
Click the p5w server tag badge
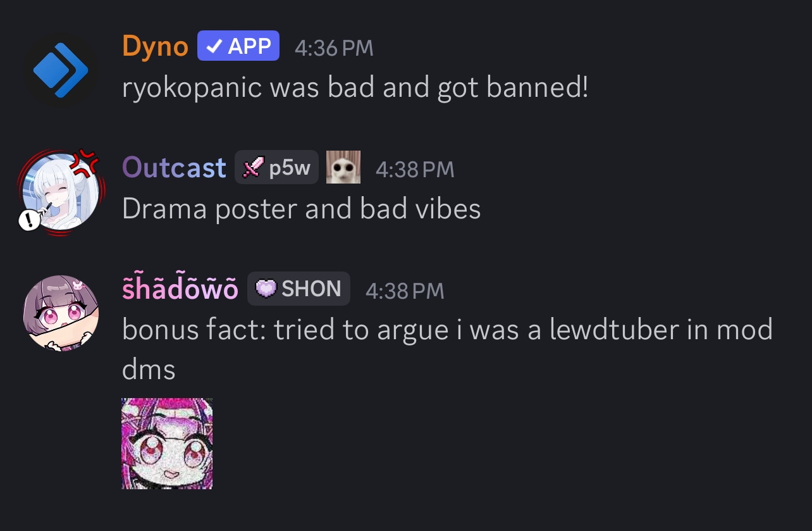pos(276,168)
